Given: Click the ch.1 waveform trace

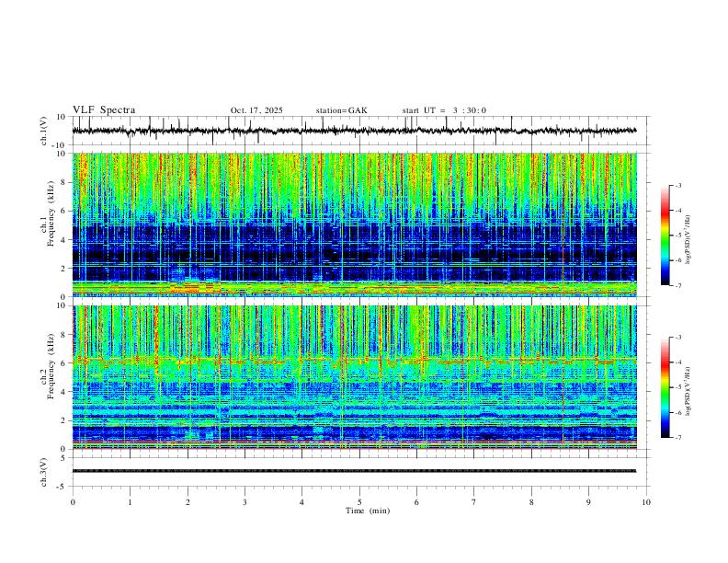Looking at the screenshot, I should pyautogui.click(x=354, y=131).
